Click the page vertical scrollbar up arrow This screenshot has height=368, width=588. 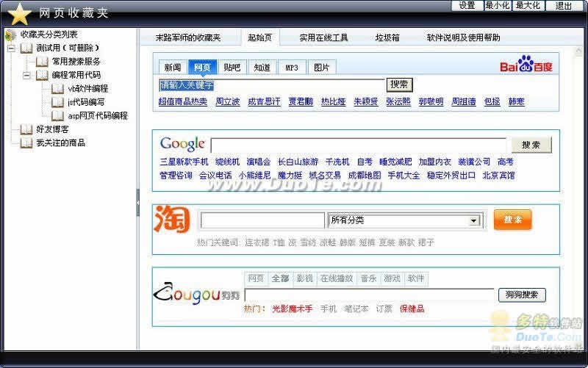[578, 51]
